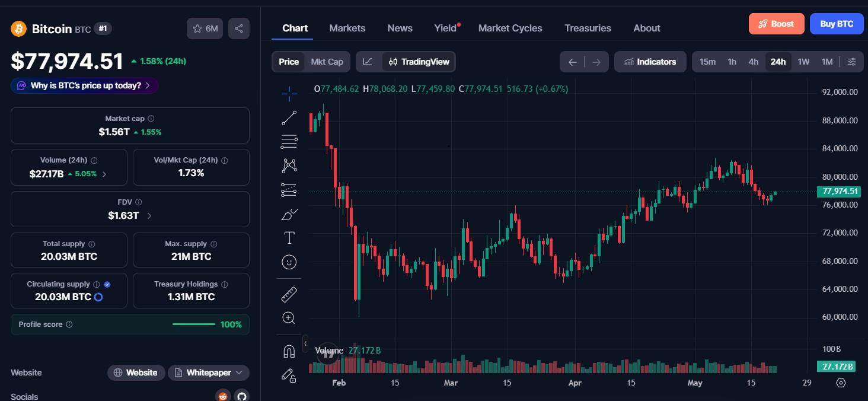
Task: Open the Bitcoin Website link
Action: [136, 373]
